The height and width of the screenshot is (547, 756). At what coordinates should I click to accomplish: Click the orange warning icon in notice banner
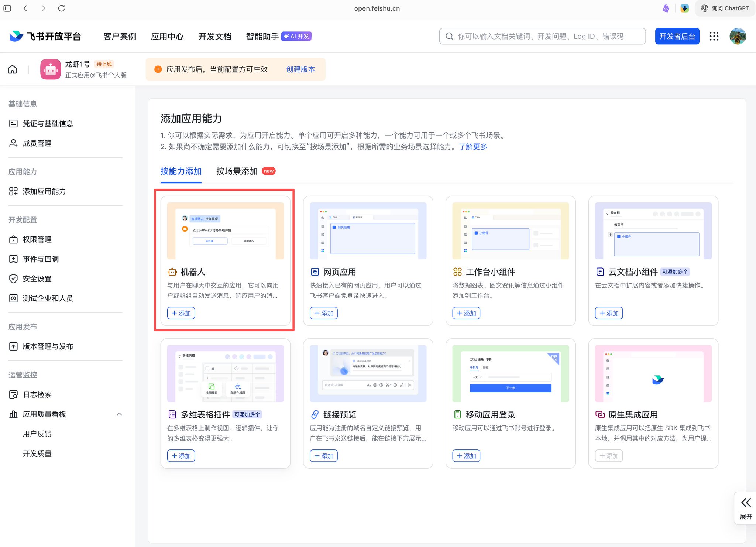(x=158, y=69)
